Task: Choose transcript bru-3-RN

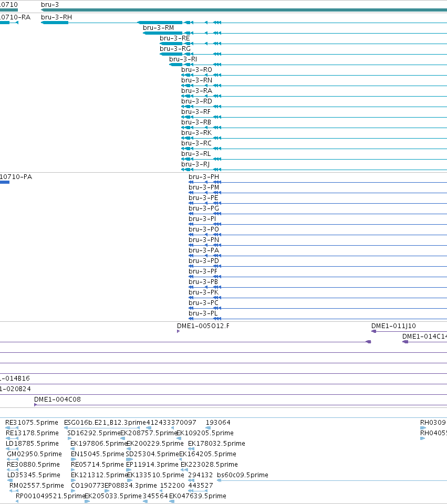Action: (197, 80)
